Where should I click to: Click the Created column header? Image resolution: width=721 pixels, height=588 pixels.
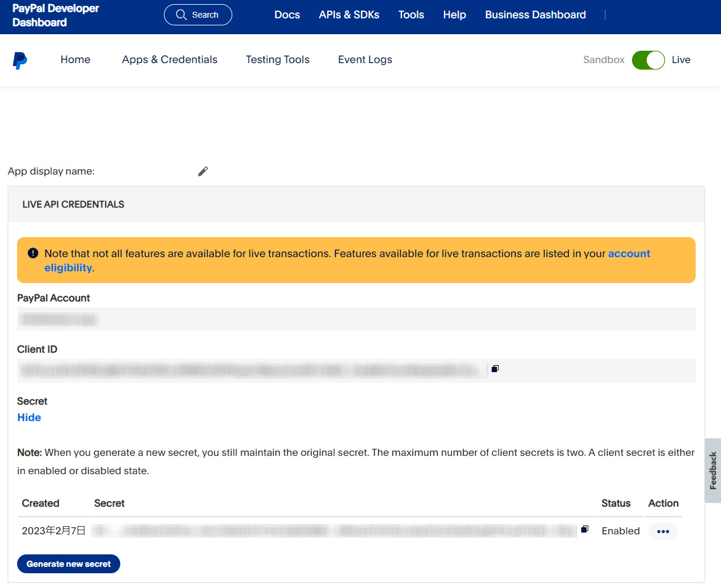click(x=41, y=503)
